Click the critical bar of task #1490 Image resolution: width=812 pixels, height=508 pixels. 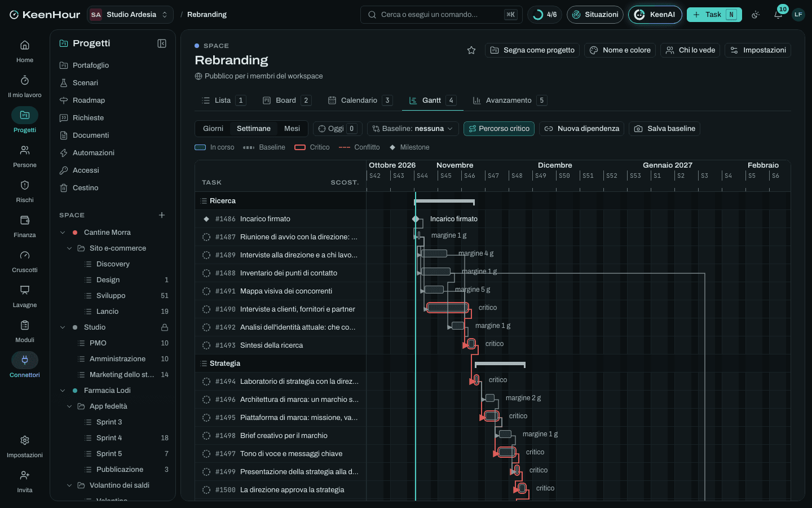[448, 308]
